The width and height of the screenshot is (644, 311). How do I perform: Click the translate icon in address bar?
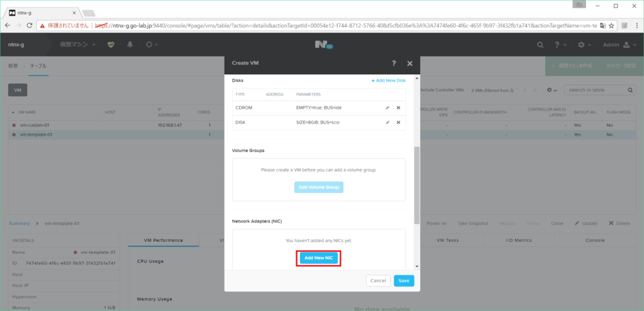602,25
